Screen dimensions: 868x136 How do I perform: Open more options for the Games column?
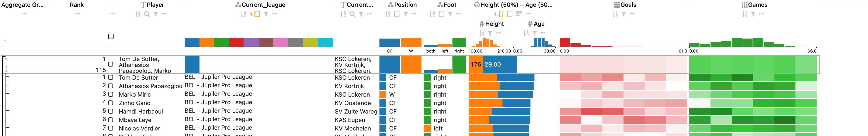(761, 14)
